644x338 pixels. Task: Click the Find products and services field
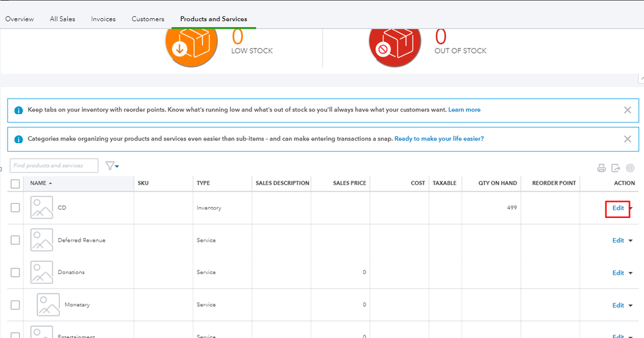pos(54,166)
